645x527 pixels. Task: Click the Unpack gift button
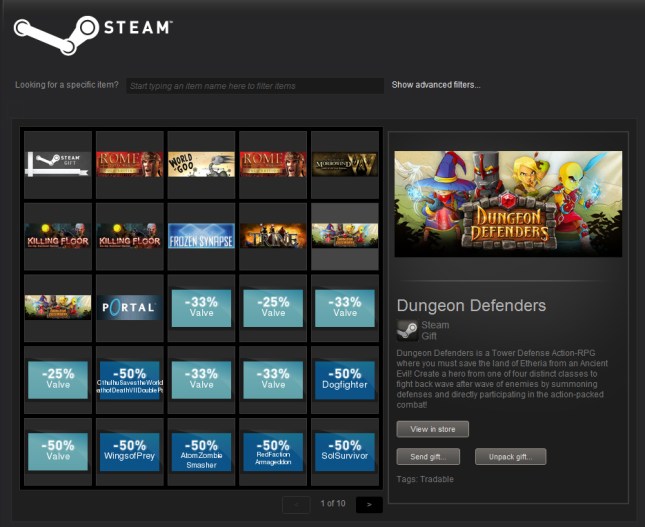pos(510,457)
